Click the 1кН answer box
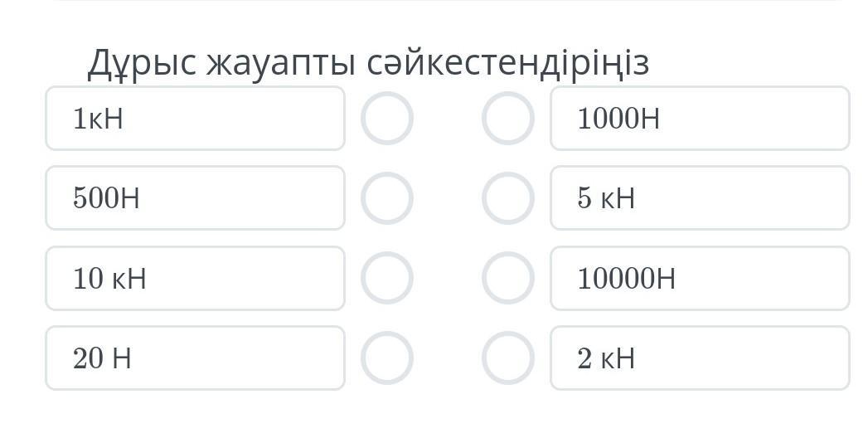The image size is (868, 438). 195,118
